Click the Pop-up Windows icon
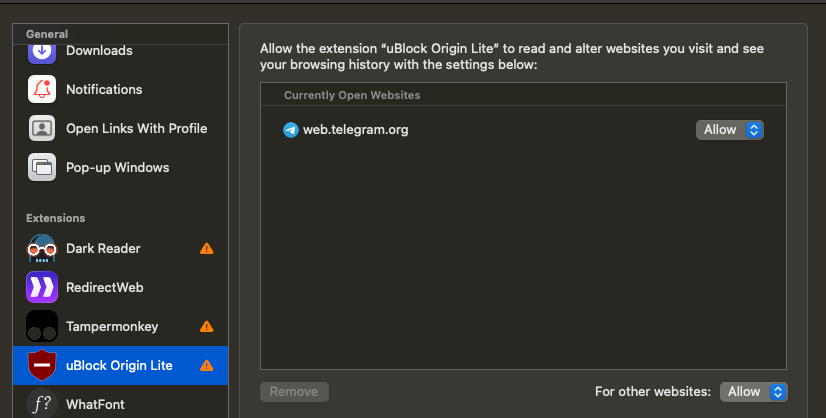Viewport: 826px width, 418px height. tap(42, 167)
